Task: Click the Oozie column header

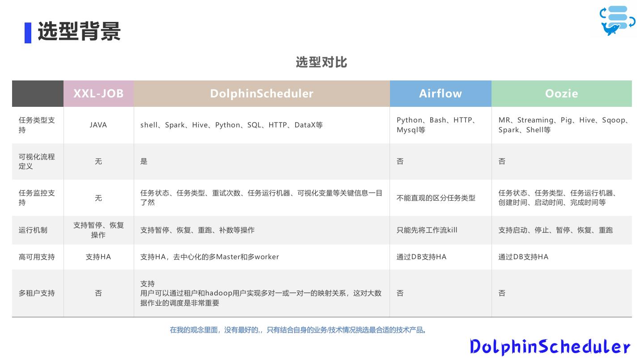Action: tap(562, 93)
